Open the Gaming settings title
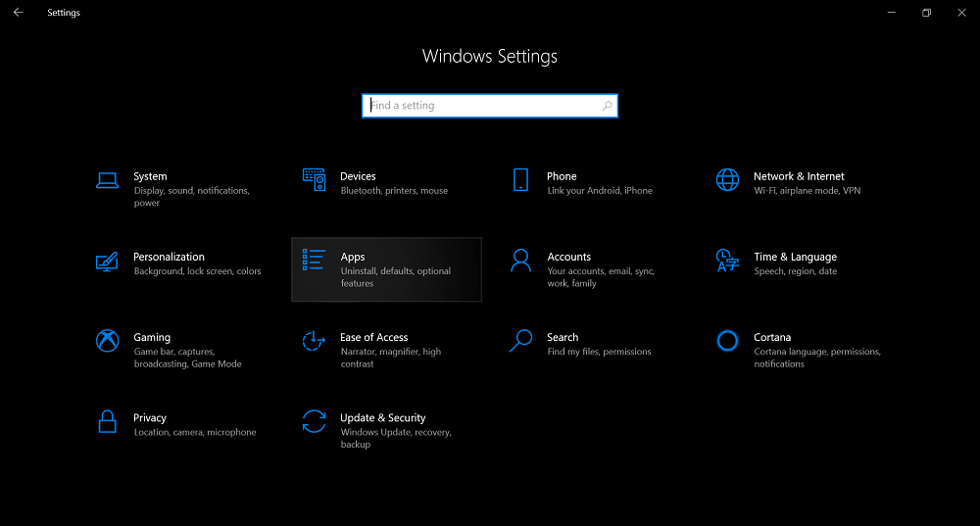 click(x=152, y=337)
